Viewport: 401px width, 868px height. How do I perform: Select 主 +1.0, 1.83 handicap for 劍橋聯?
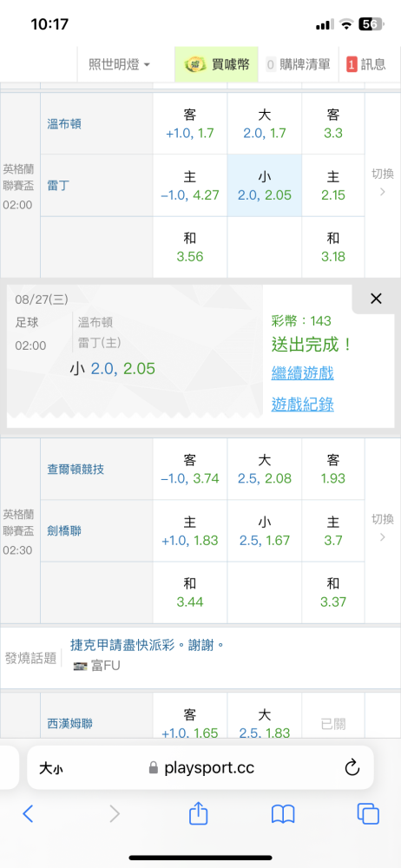coord(190,531)
